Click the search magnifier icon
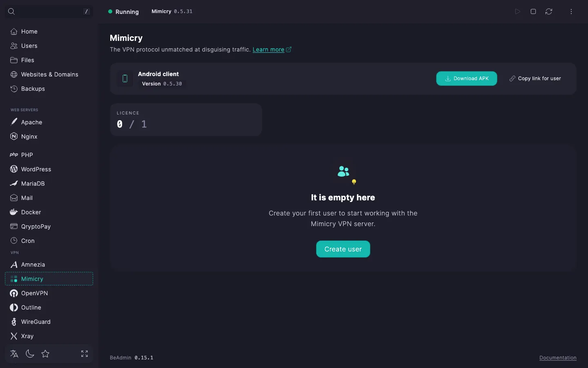Screen dimensions: 588x368 (11, 11)
